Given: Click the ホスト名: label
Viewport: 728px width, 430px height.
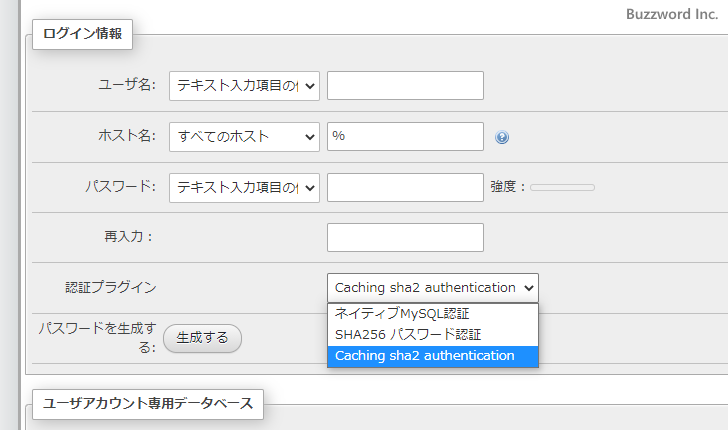Looking at the screenshot, I should [x=127, y=136].
